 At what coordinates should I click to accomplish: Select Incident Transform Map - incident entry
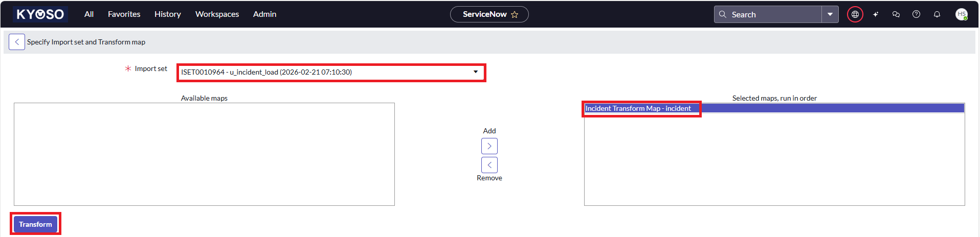[638, 108]
